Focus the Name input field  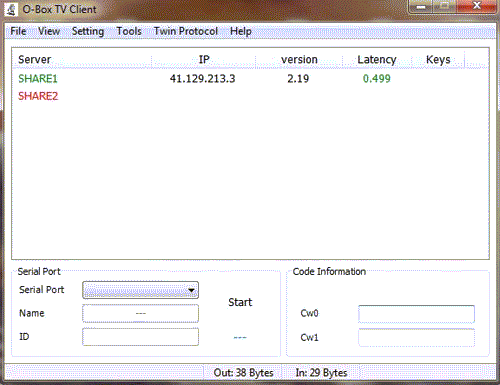[x=140, y=313]
